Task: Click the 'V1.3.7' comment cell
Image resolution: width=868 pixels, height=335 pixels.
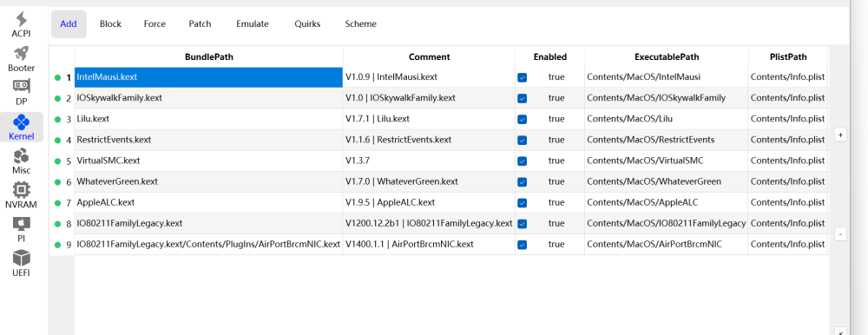Action: pyautogui.click(x=429, y=161)
